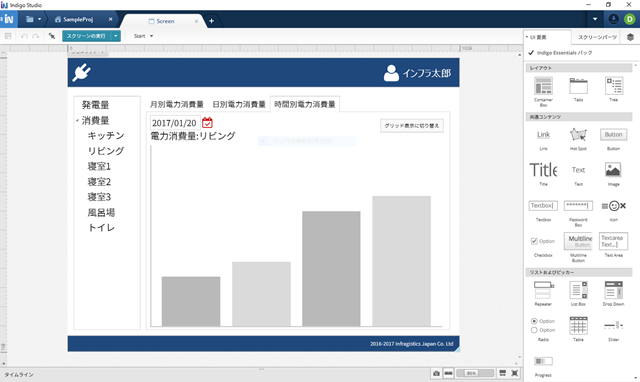Select リビング in the tree

coord(106,151)
